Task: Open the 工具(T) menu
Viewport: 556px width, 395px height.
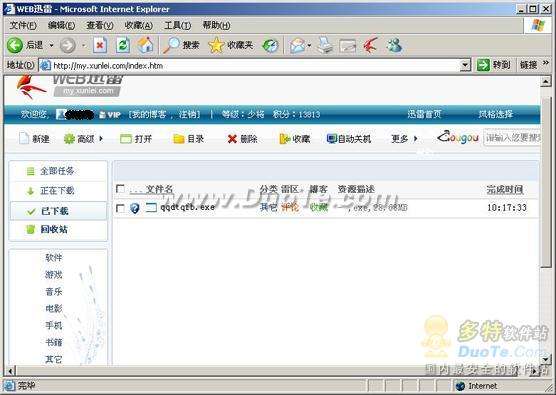Action: tap(177, 25)
